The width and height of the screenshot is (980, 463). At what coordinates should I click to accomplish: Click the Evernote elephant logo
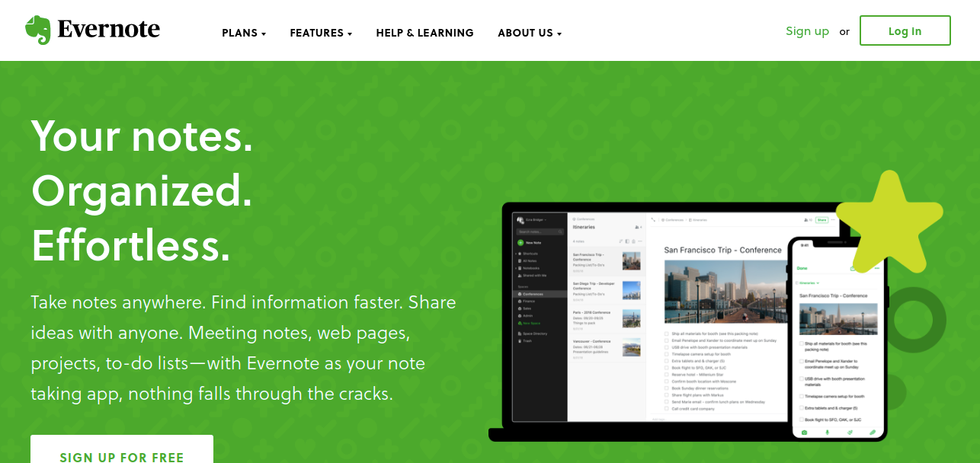[37, 30]
